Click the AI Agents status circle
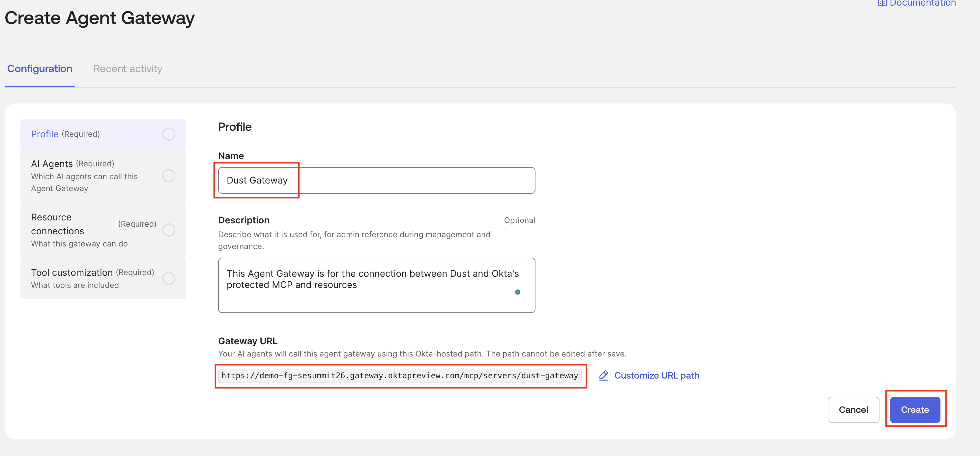Image resolution: width=980 pixels, height=456 pixels. (x=168, y=176)
